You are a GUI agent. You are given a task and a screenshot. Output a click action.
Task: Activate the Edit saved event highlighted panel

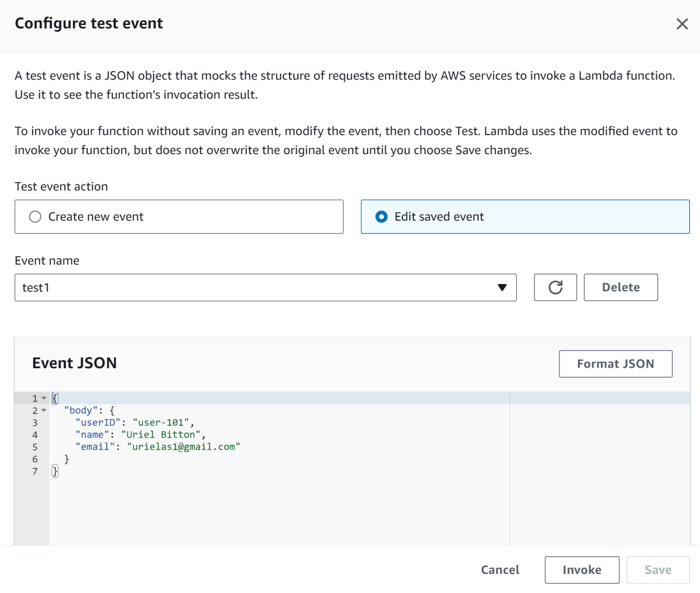coord(525,216)
